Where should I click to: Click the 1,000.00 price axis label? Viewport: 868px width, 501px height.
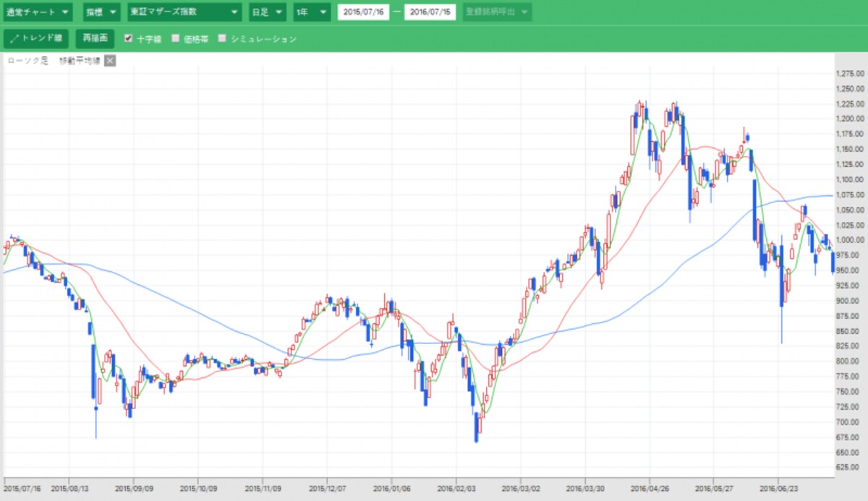(848, 240)
